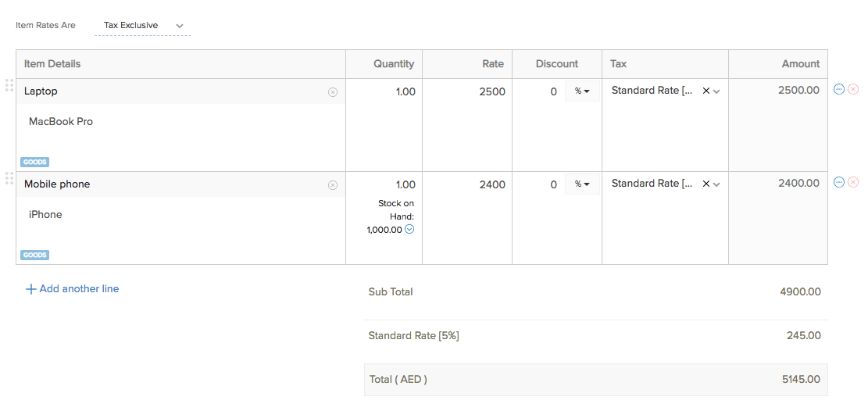
Task: Expand the Mobile phone tax rate dropdown
Action: pos(716,184)
